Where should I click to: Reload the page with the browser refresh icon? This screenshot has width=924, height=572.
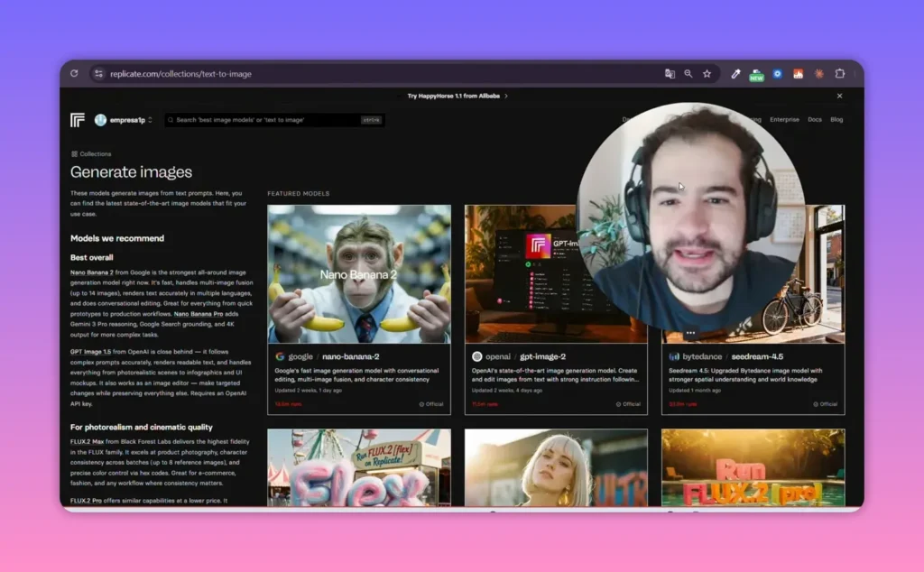[74, 74]
